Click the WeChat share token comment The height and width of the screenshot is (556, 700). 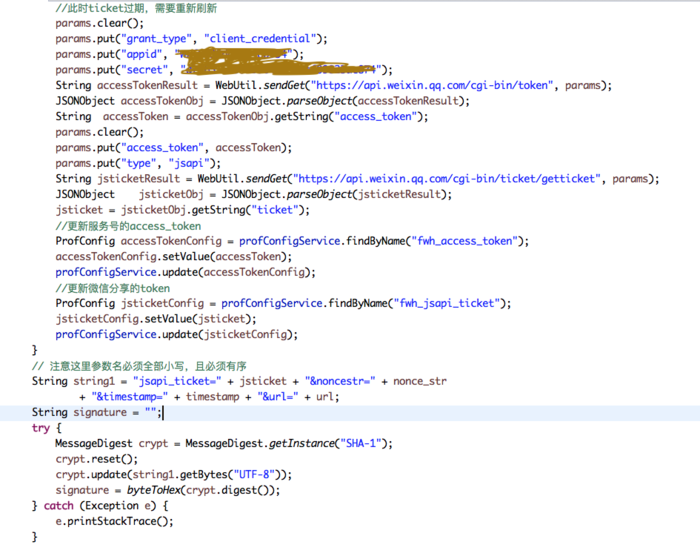click(x=112, y=288)
